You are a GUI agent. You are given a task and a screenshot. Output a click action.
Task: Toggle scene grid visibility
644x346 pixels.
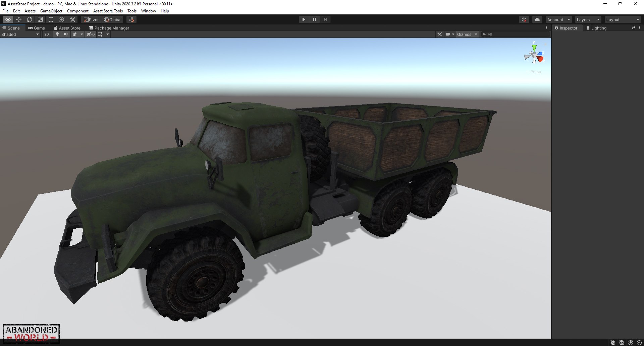tap(100, 34)
